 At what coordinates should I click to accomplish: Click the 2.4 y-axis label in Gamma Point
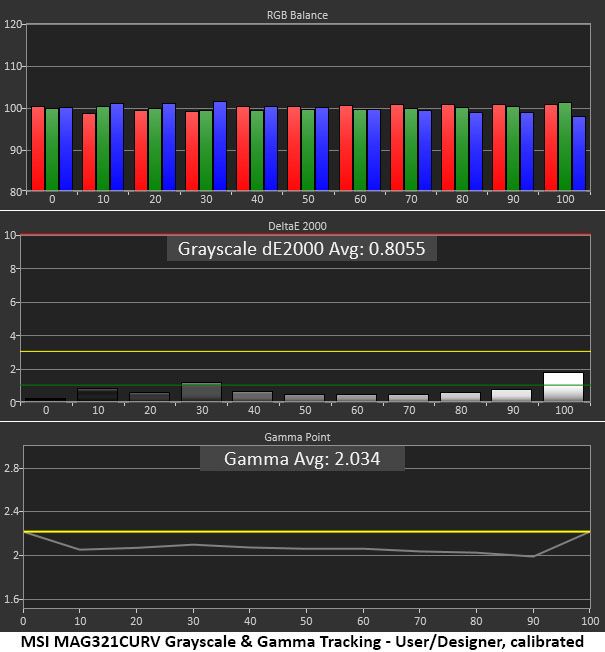11,511
